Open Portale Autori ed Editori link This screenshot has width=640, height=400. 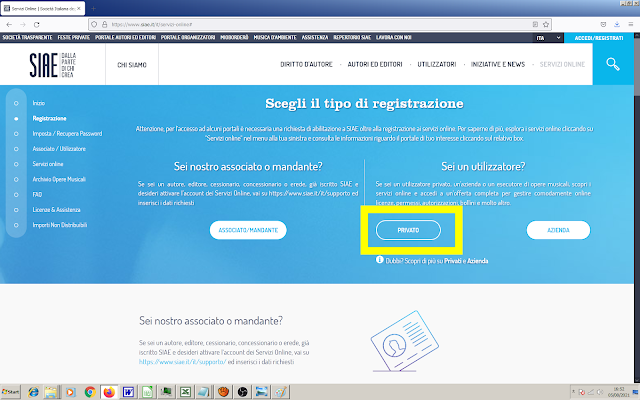125,38
